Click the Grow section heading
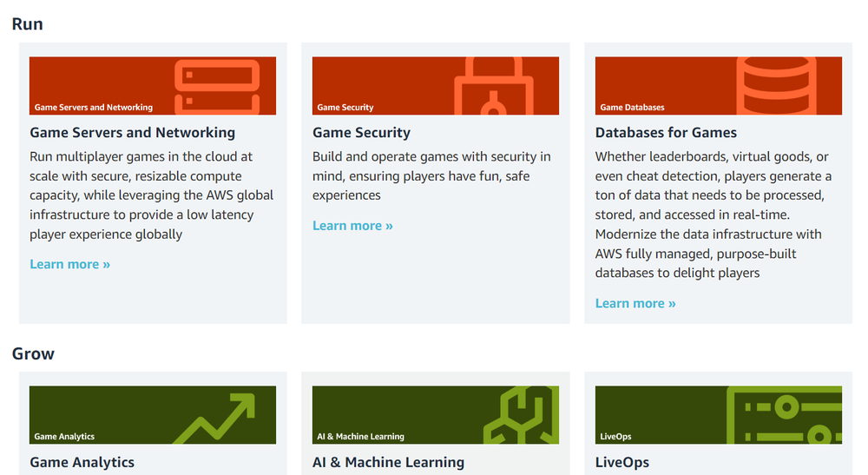 (33, 353)
